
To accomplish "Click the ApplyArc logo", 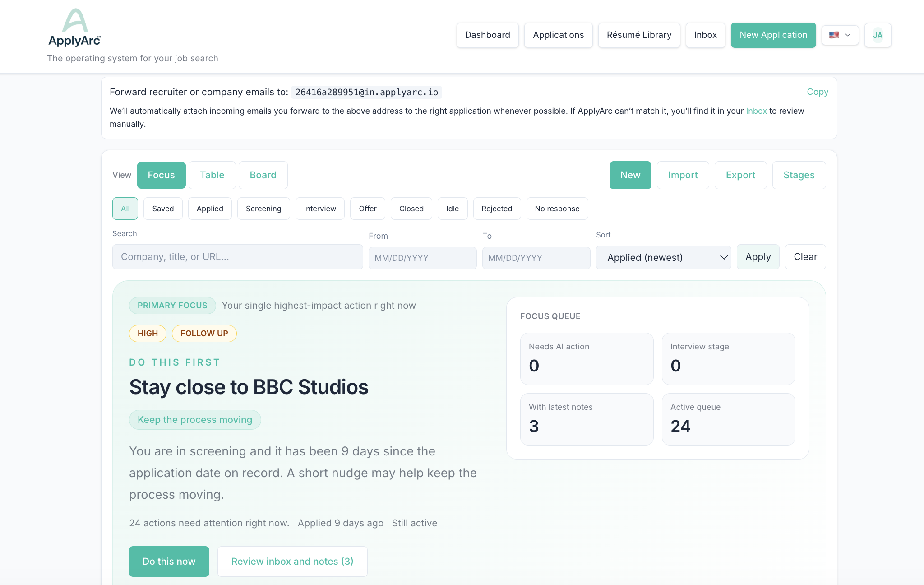I will (75, 28).
